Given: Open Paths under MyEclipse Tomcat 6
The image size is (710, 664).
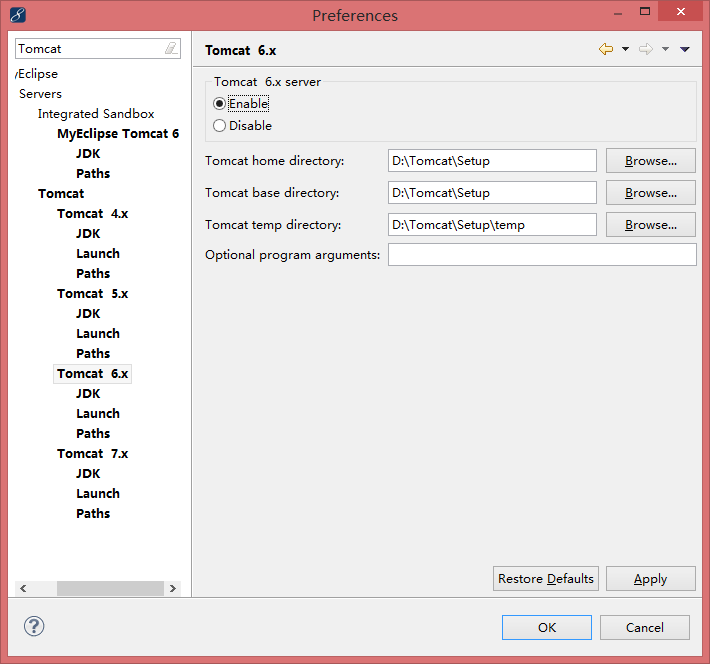Looking at the screenshot, I should click(93, 173).
